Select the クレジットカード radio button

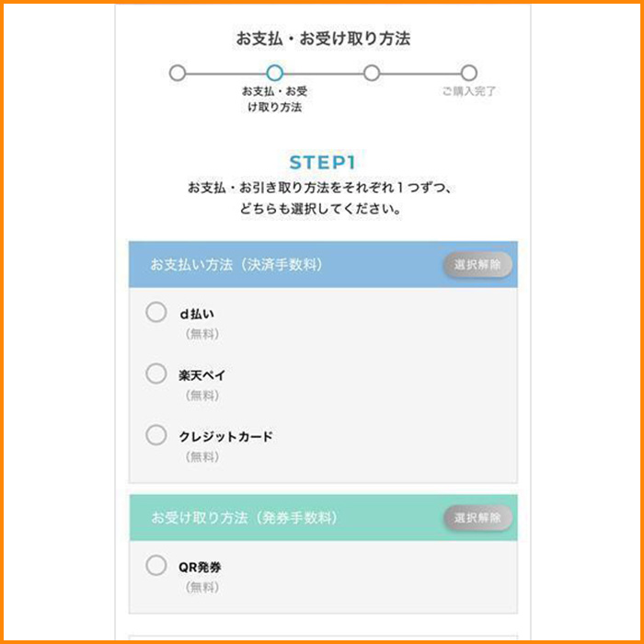tap(156, 435)
